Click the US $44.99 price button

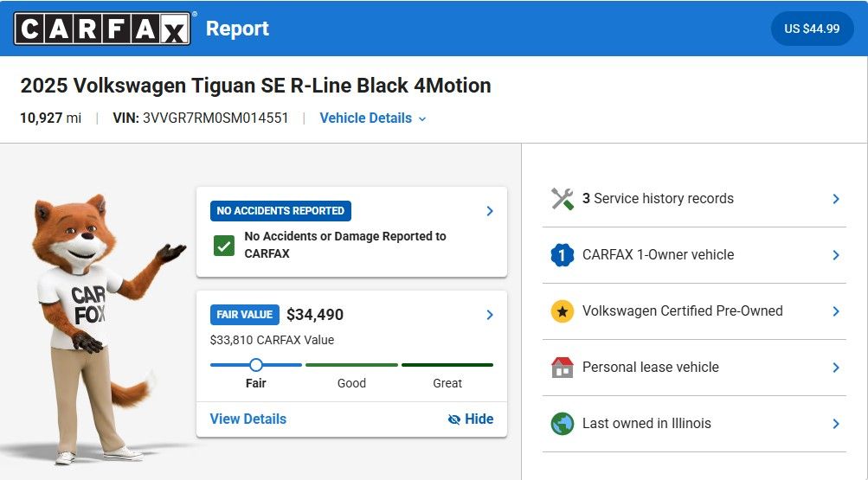(812, 29)
